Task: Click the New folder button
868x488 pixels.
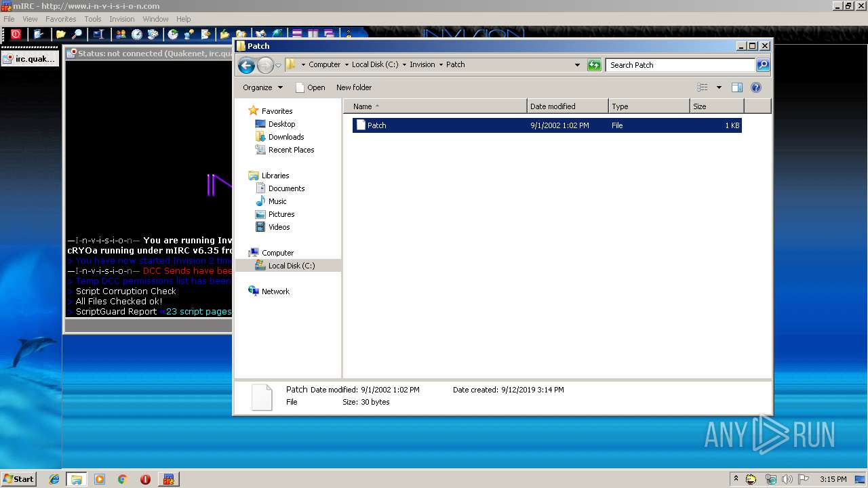Action: [354, 87]
